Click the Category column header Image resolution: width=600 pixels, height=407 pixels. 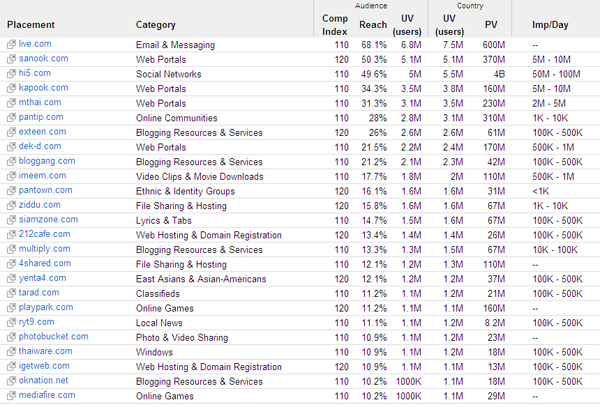click(x=156, y=25)
